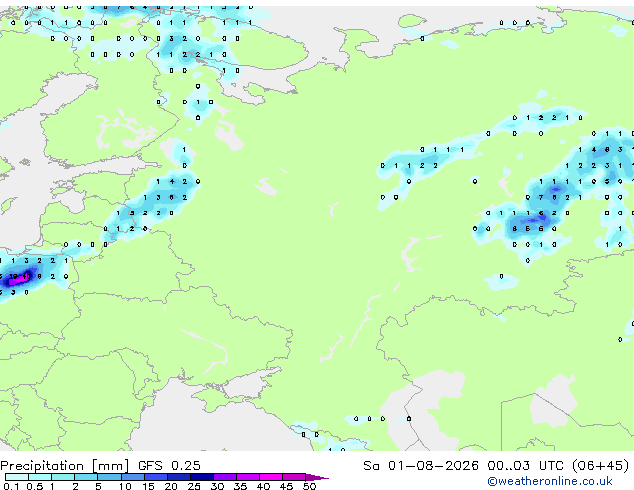Click the 0.1–0.5 mm legend color swatch
The width and height of the screenshot is (634, 490).
pos(17,477)
